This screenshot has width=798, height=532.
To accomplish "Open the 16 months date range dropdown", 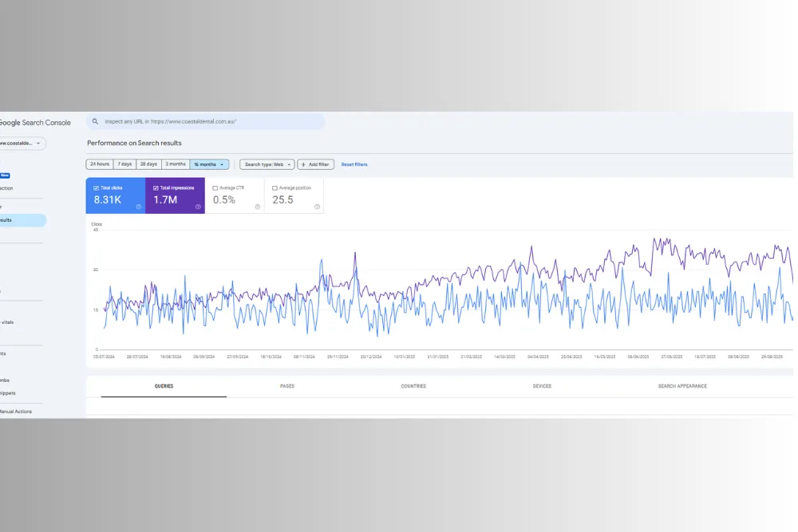I will click(209, 164).
